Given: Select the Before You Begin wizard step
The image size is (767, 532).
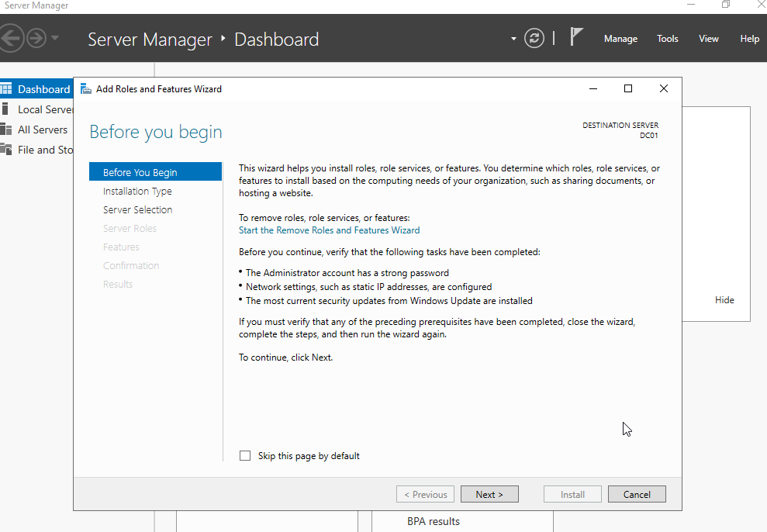Looking at the screenshot, I should (x=156, y=172).
